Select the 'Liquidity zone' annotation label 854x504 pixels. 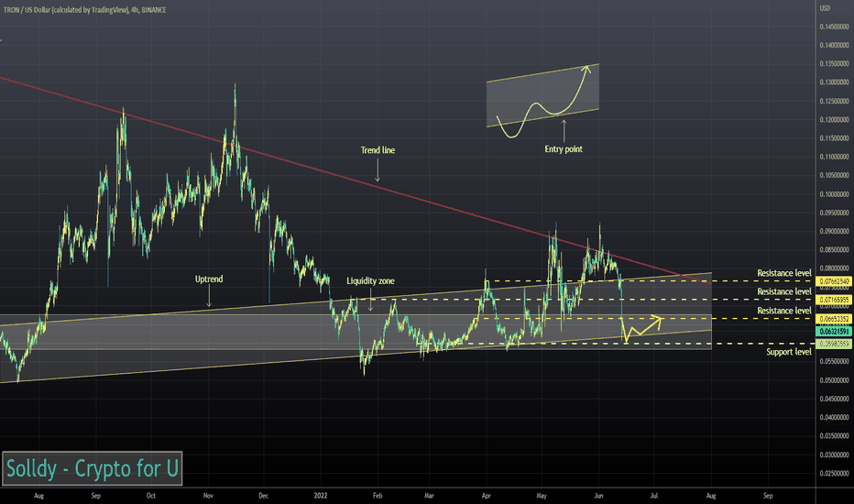(x=370, y=280)
